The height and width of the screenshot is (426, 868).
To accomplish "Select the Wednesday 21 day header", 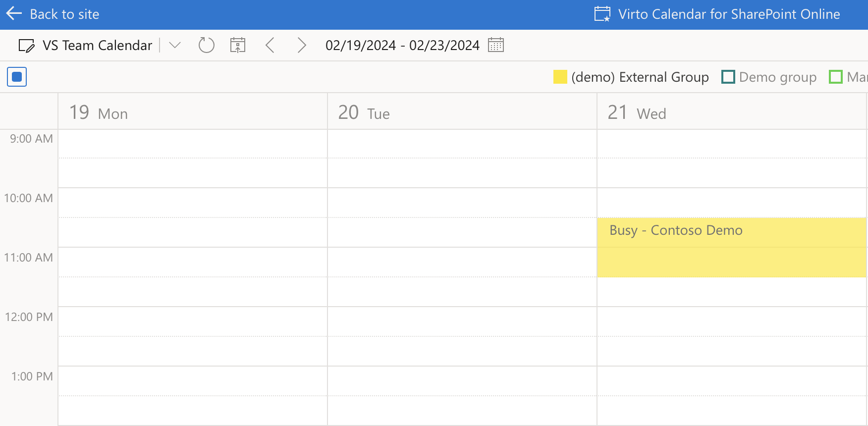I will click(637, 112).
